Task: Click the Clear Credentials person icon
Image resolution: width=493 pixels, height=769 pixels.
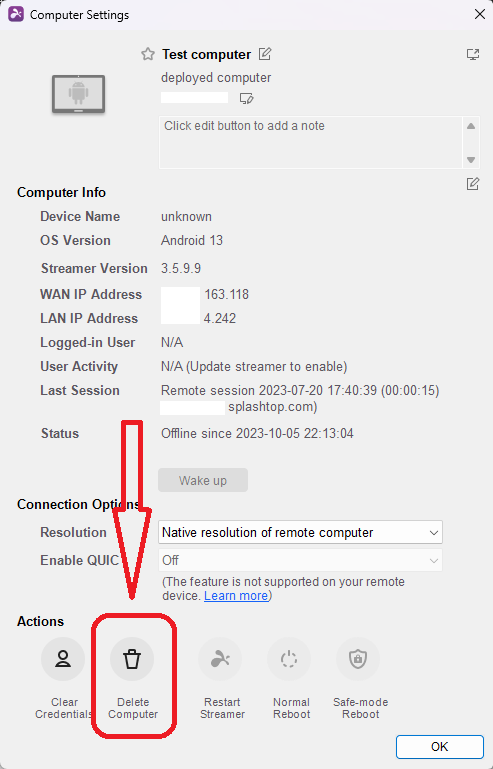Action: tap(63, 659)
